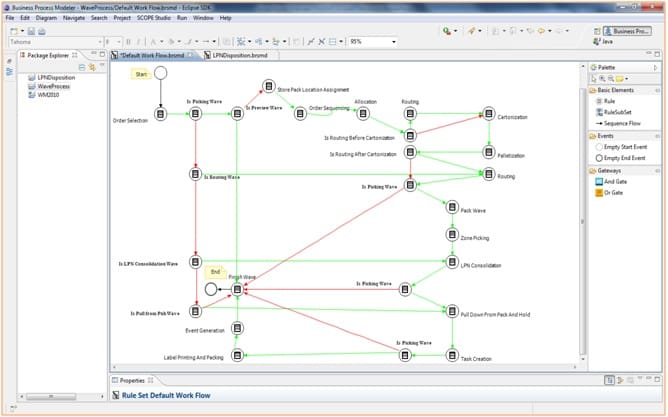The height and width of the screenshot is (417, 668).
Task: Click the Print icon in the toolbar
Action: pos(42,31)
